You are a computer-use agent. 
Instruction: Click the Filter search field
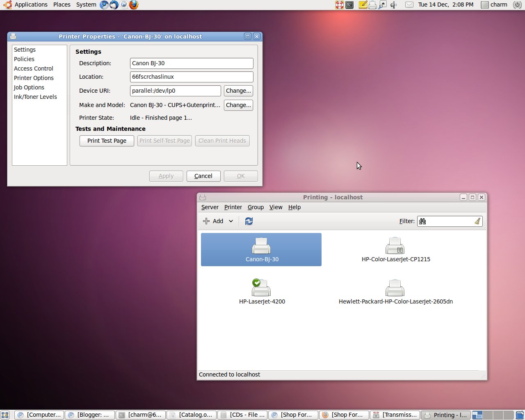click(450, 221)
